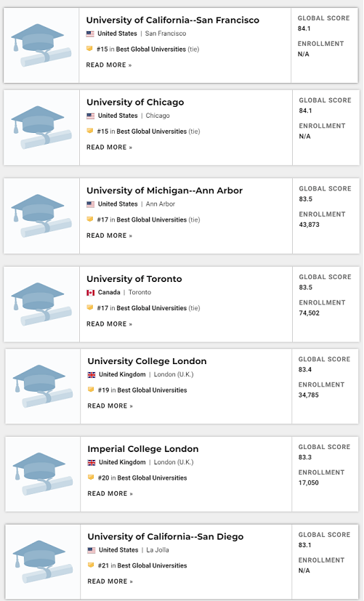This screenshot has height=601, width=364.
Task: Click the ranking badge icon beside #19
Action: (x=91, y=390)
